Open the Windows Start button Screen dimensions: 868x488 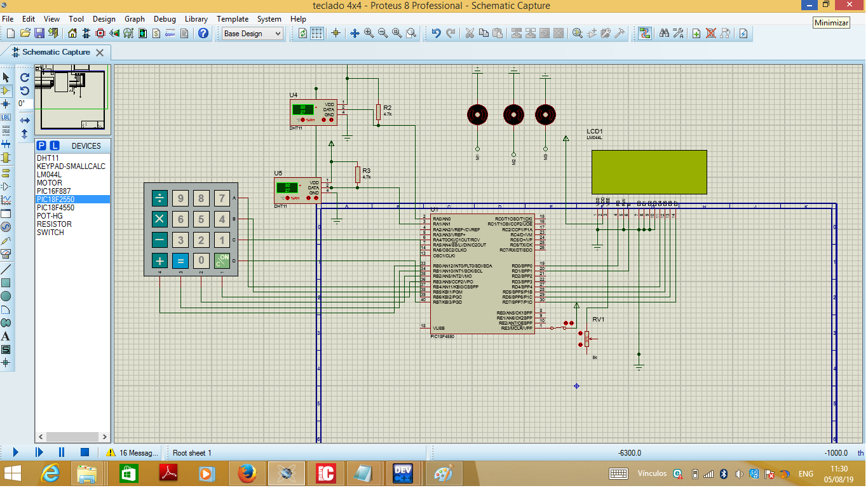[12, 474]
